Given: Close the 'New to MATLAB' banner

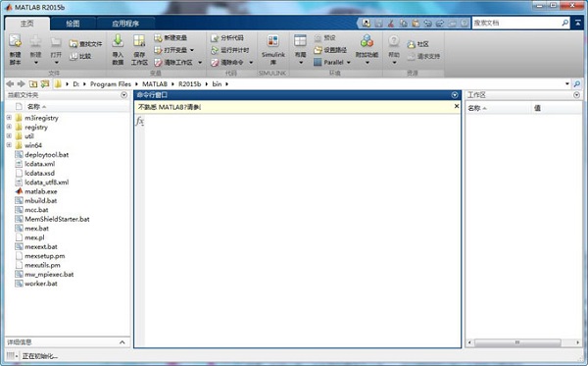Looking at the screenshot, I should [x=457, y=106].
